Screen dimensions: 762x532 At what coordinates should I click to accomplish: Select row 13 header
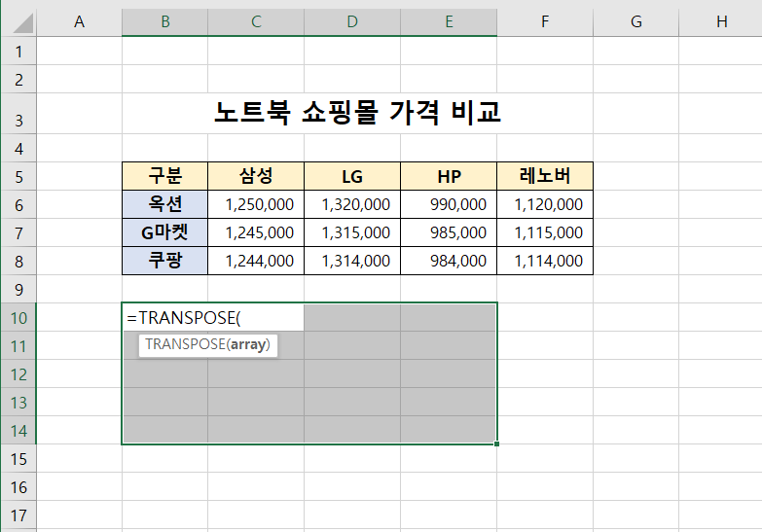18,402
